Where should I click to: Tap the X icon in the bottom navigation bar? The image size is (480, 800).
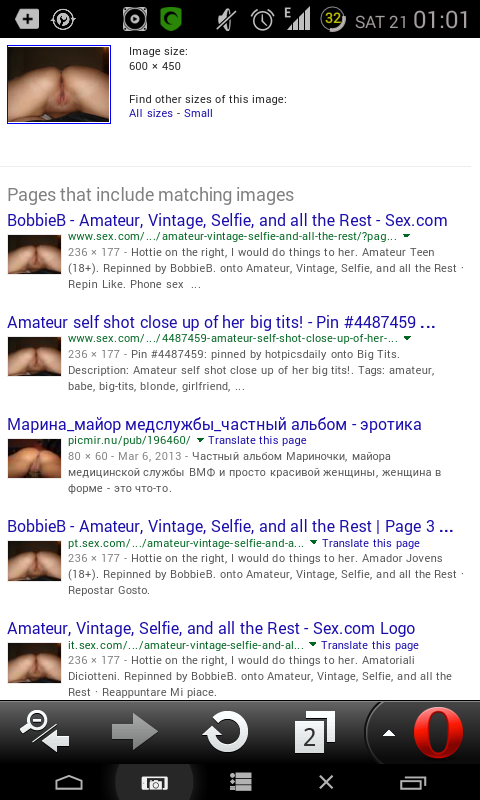(326, 782)
